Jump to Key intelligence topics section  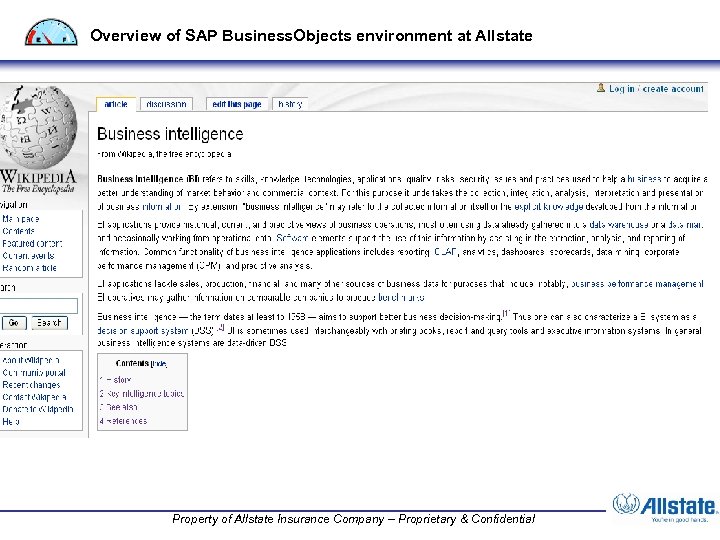(x=142, y=394)
